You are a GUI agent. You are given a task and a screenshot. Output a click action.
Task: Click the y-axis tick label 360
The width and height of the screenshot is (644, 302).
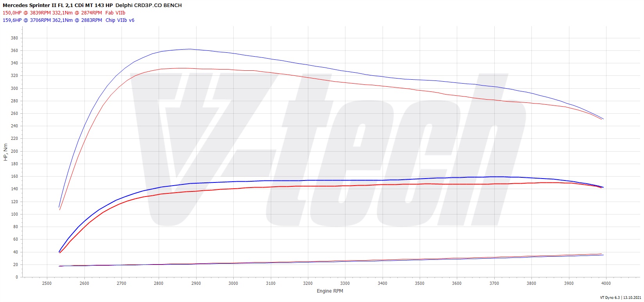pyautogui.click(x=14, y=51)
